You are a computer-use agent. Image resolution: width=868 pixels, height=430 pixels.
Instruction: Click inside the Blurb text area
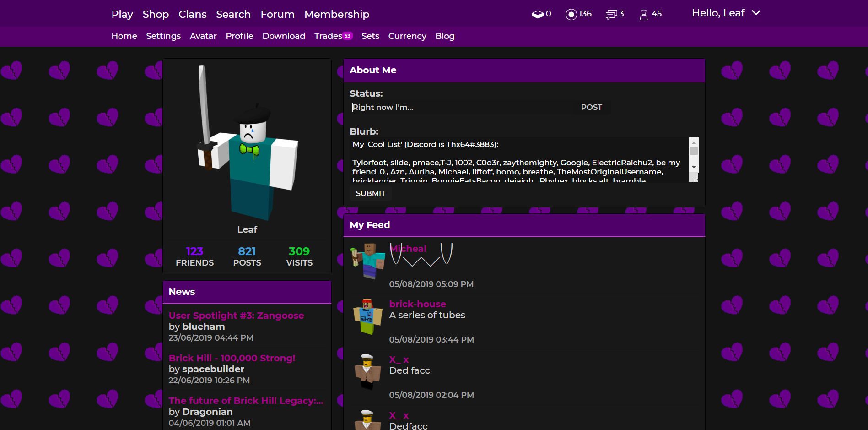tap(519, 160)
